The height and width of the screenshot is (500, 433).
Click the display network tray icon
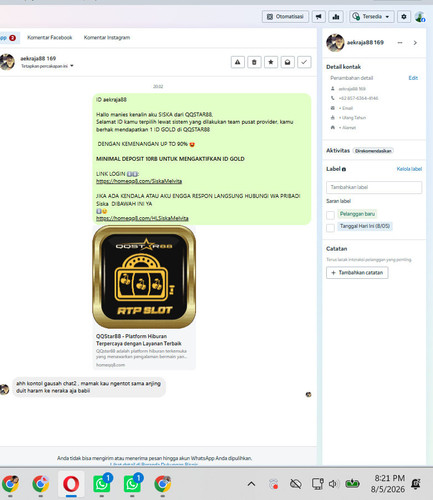[x=317, y=484]
